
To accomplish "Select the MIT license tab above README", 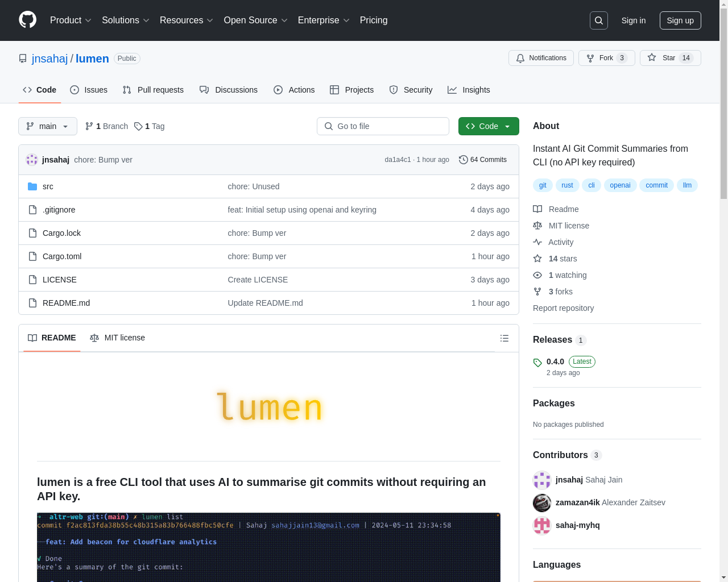I will [x=118, y=338].
